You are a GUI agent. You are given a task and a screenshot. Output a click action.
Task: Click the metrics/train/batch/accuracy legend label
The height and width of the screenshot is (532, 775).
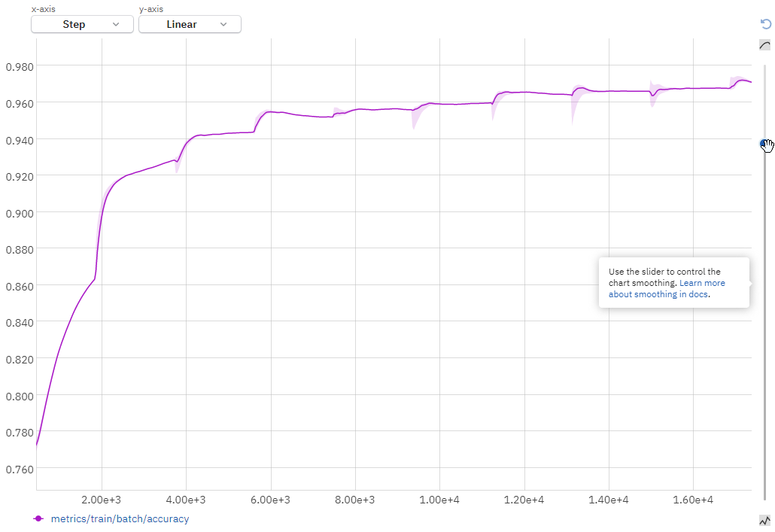pos(120,518)
